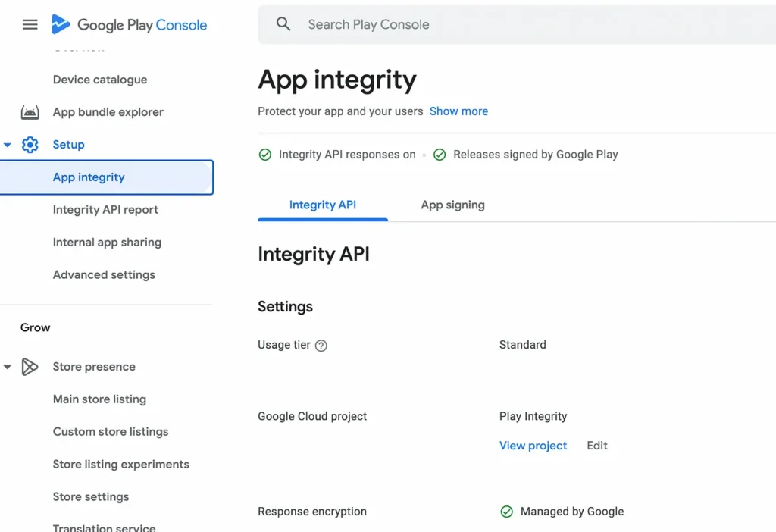Collapse the Store presence section arrow

[8, 368]
